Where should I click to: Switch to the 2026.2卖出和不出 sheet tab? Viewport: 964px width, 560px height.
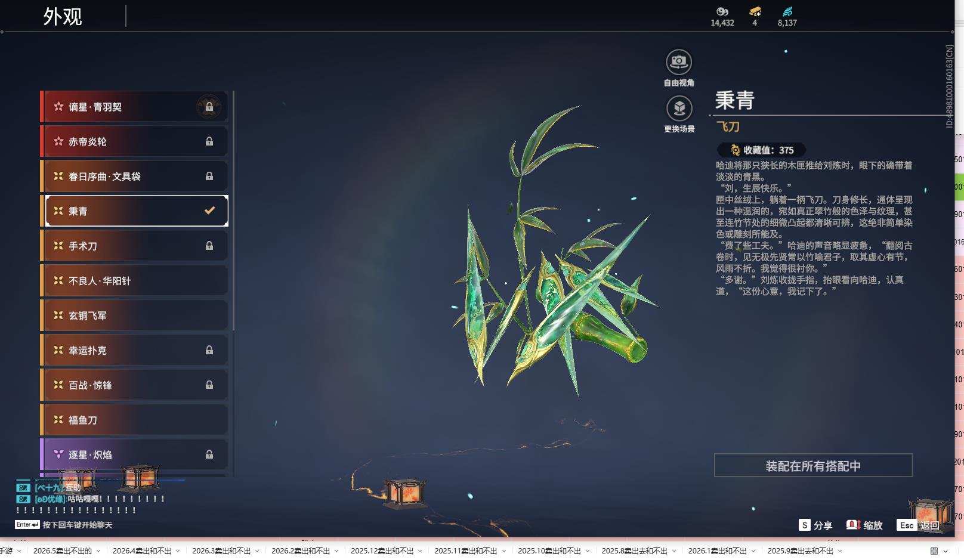pyautogui.click(x=301, y=550)
